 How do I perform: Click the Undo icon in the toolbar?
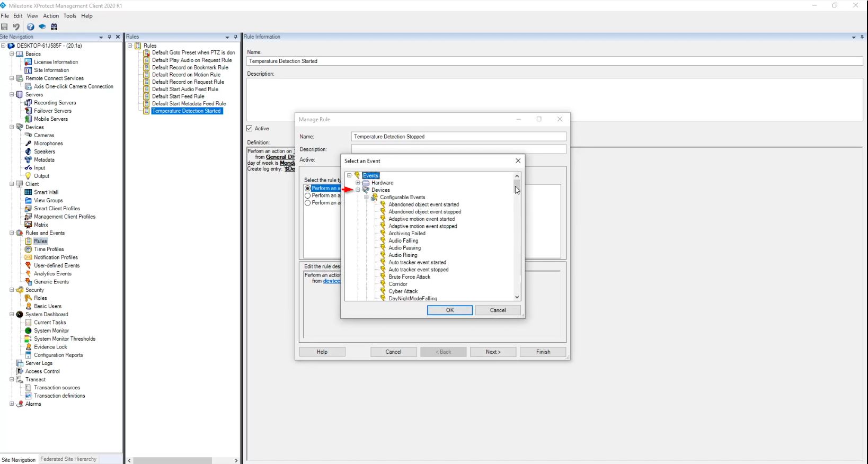16,27
